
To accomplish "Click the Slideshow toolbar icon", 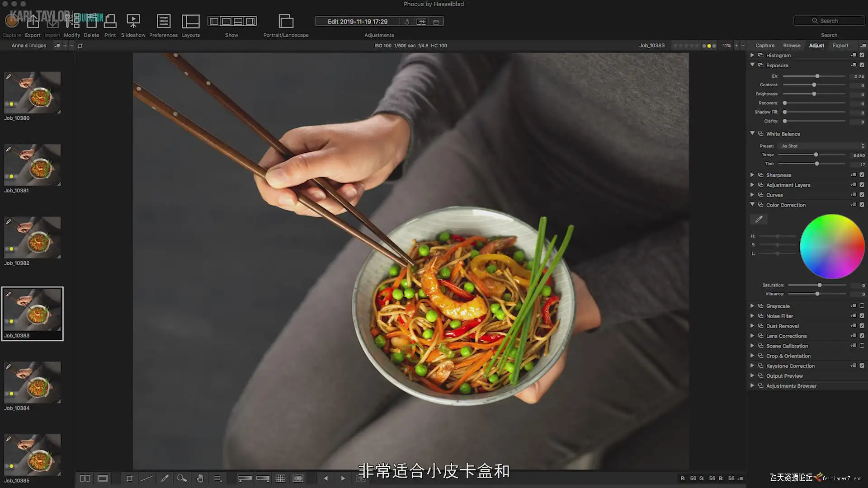I will pos(133,21).
